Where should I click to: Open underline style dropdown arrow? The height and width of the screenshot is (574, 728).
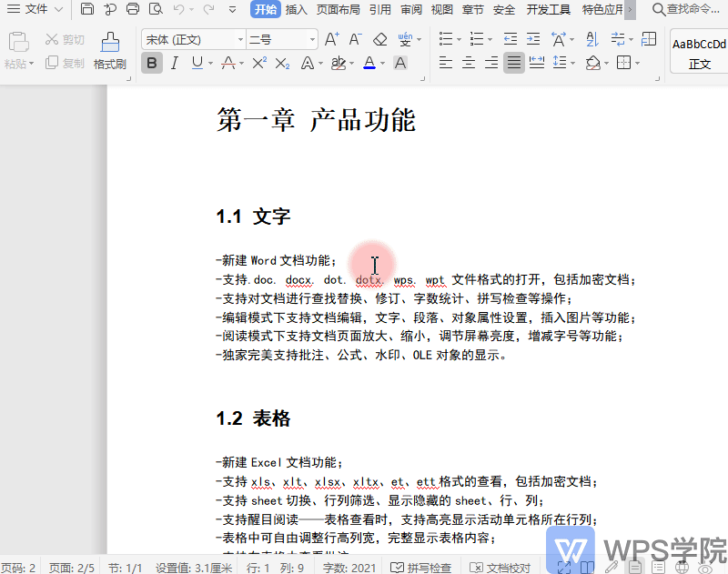pyautogui.click(x=210, y=63)
